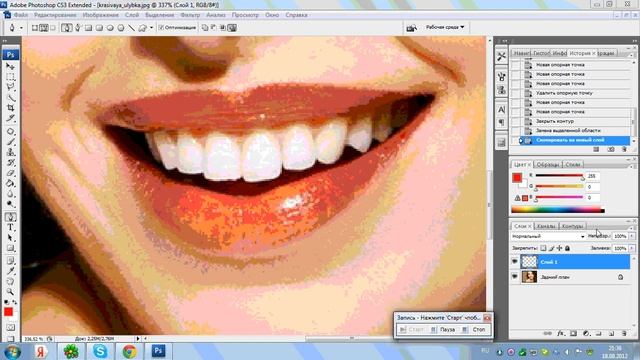The width and height of the screenshot is (640, 360).
Task: Open the History panel flyout menu
Action: click(x=631, y=54)
